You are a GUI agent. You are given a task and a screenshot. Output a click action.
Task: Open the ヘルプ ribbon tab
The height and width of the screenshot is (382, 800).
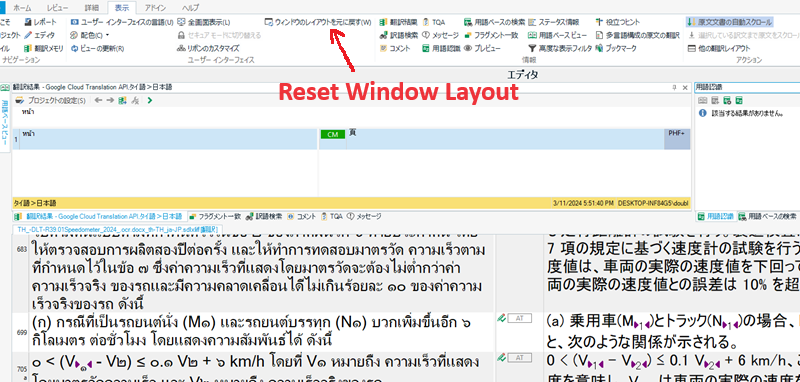pos(190,8)
